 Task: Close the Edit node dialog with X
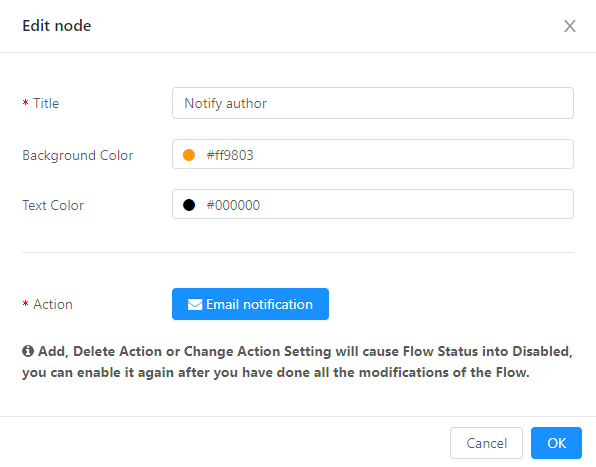click(569, 26)
